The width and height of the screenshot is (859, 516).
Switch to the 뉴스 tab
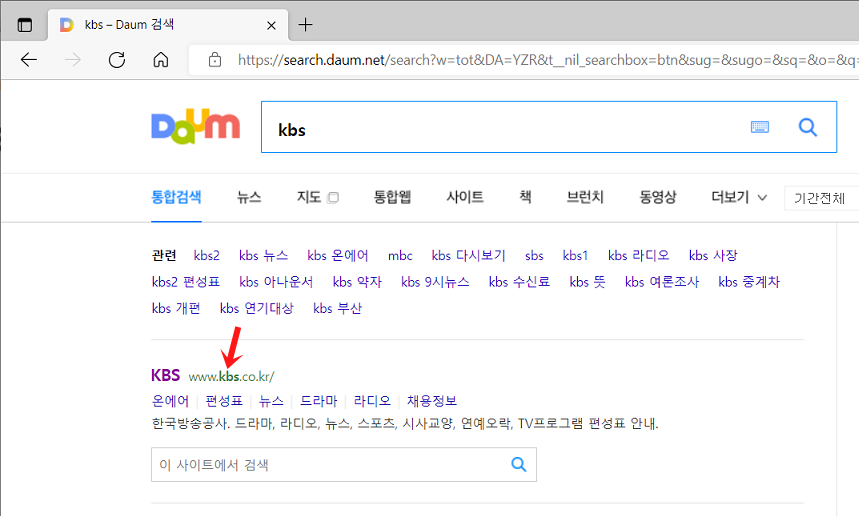pos(249,197)
